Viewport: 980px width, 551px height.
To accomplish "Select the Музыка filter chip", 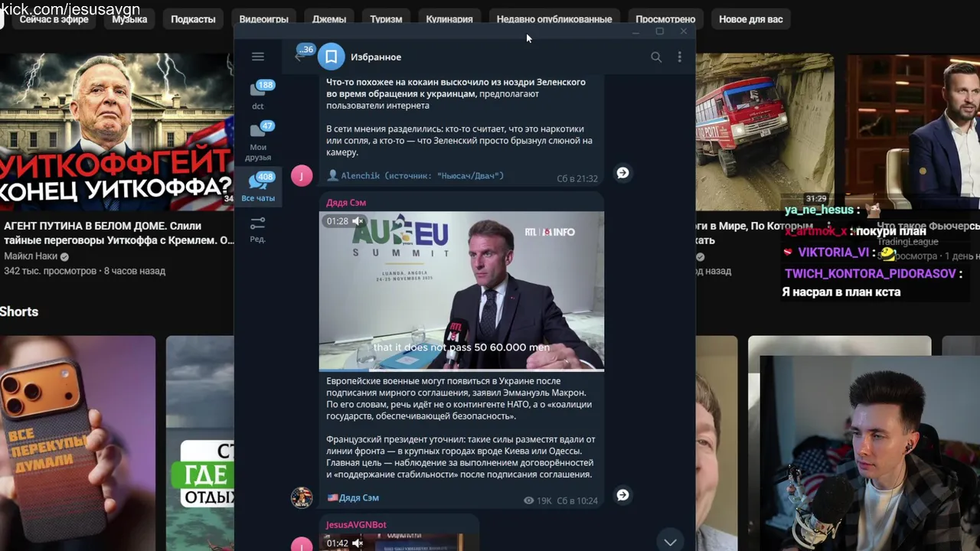I will pyautogui.click(x=129, y=19).
